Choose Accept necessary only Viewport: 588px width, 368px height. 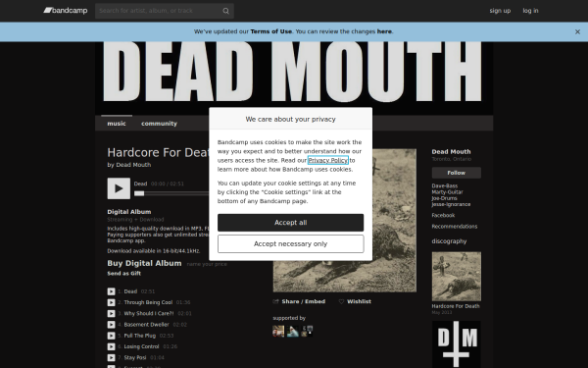tap(291, 244)
